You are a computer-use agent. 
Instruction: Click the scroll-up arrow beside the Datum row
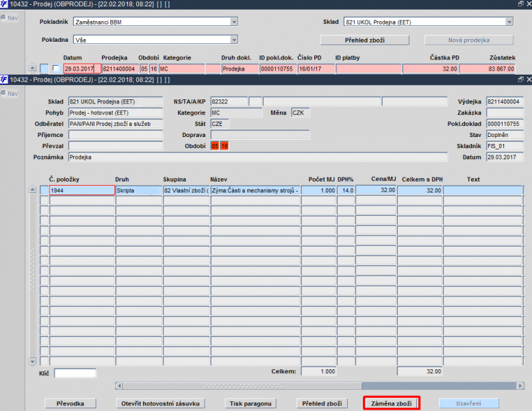coord(32,68)
